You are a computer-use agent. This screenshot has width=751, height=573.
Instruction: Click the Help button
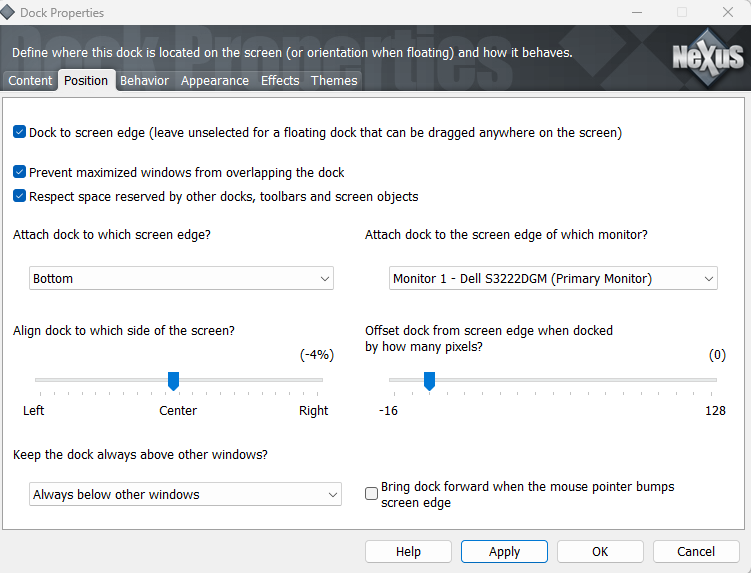point(408,551)
